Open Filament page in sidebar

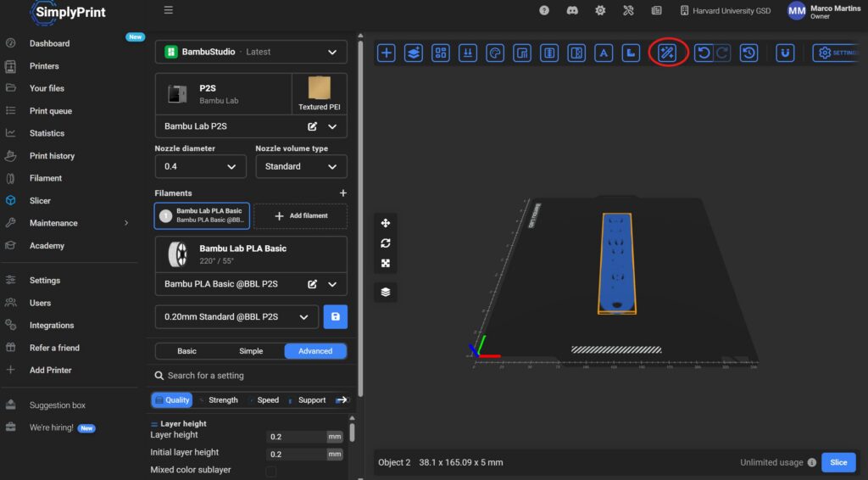46,178
